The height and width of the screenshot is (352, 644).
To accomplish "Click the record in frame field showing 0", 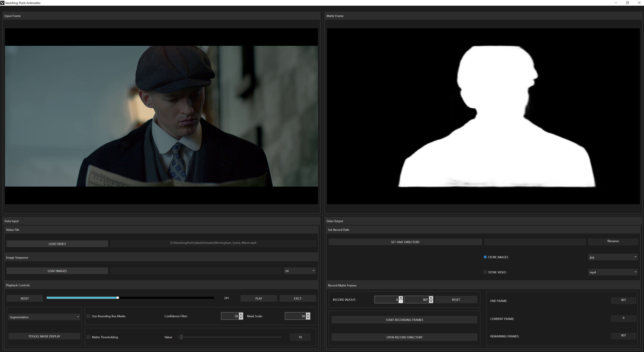I will [x=386, y=299].
